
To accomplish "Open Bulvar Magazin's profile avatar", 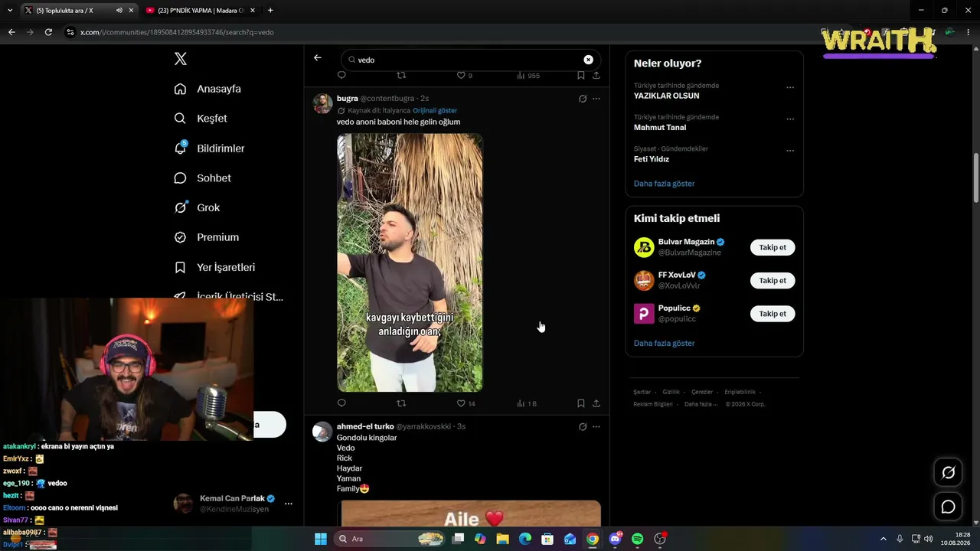I will click(644, 247).
